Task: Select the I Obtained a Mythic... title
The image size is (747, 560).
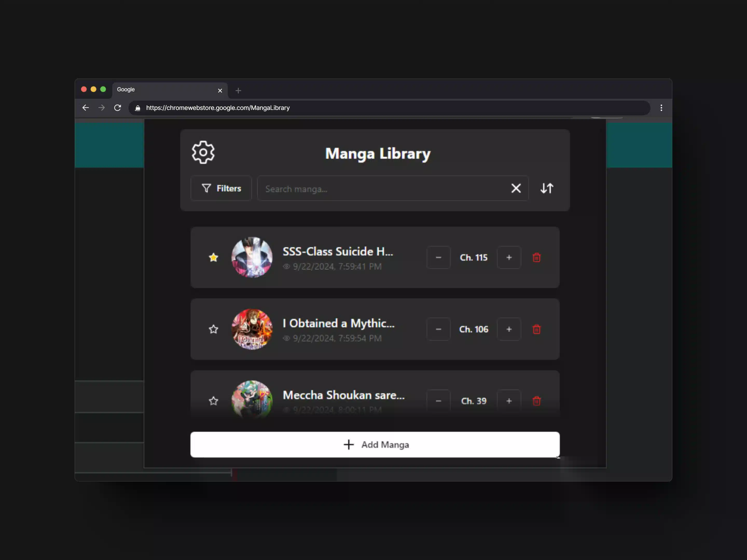Action: (x=338, y=323)
